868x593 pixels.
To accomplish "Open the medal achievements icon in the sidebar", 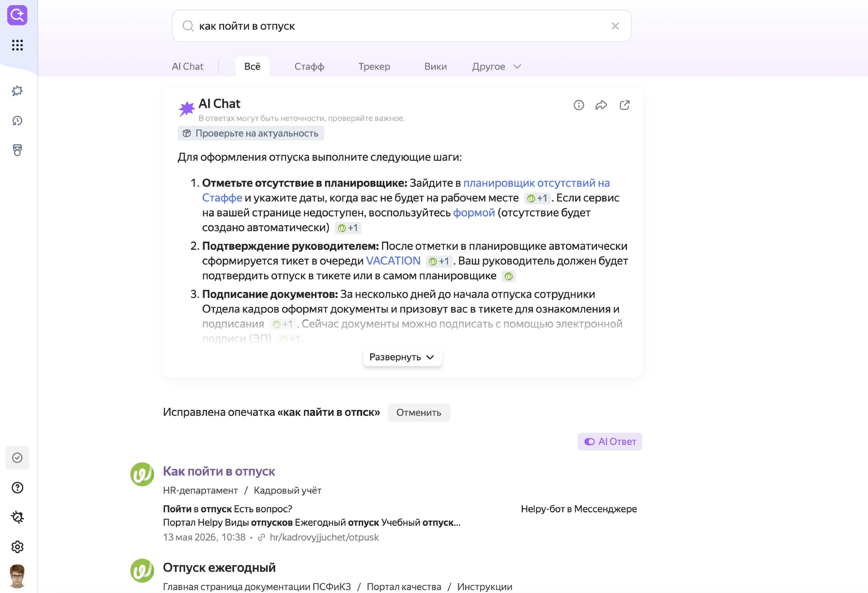I will [x=17, y=150].
